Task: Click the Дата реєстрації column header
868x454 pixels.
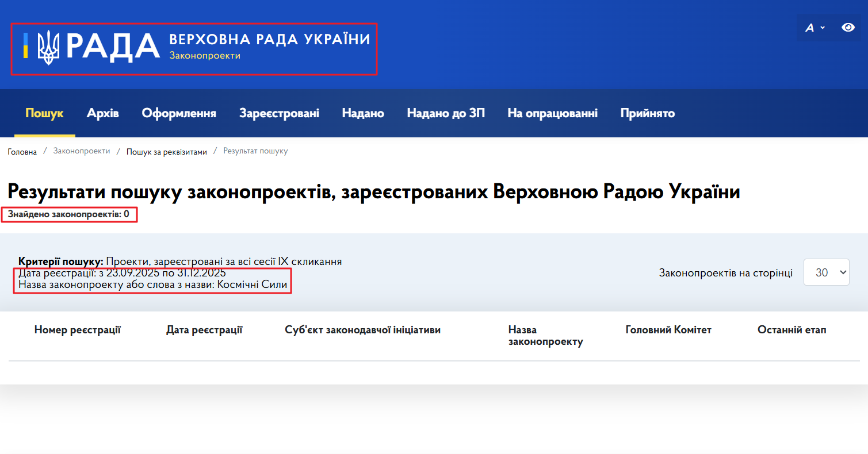Action: [x=204, y=330]
